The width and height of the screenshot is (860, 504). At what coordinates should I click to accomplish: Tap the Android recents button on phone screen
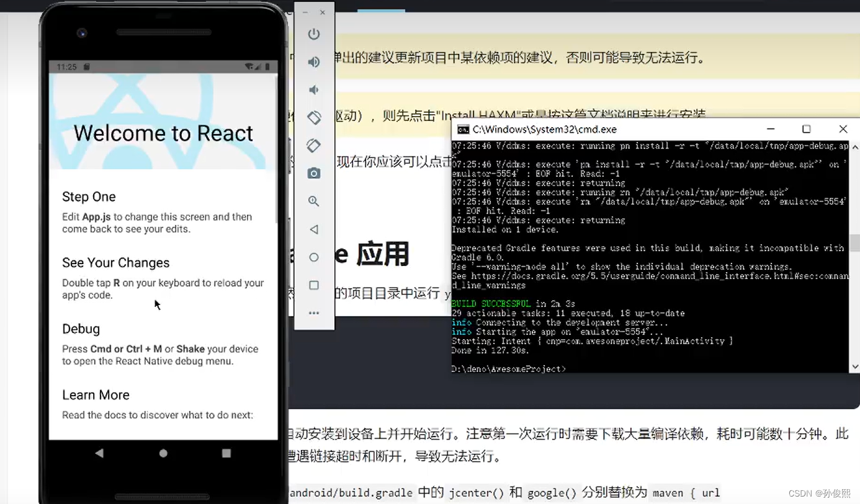pos(226,453)
